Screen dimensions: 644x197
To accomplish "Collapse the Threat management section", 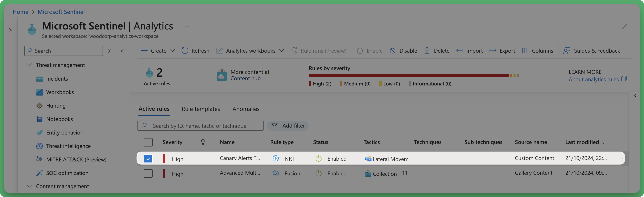I will pyautogui.click(x=29, y=65).
